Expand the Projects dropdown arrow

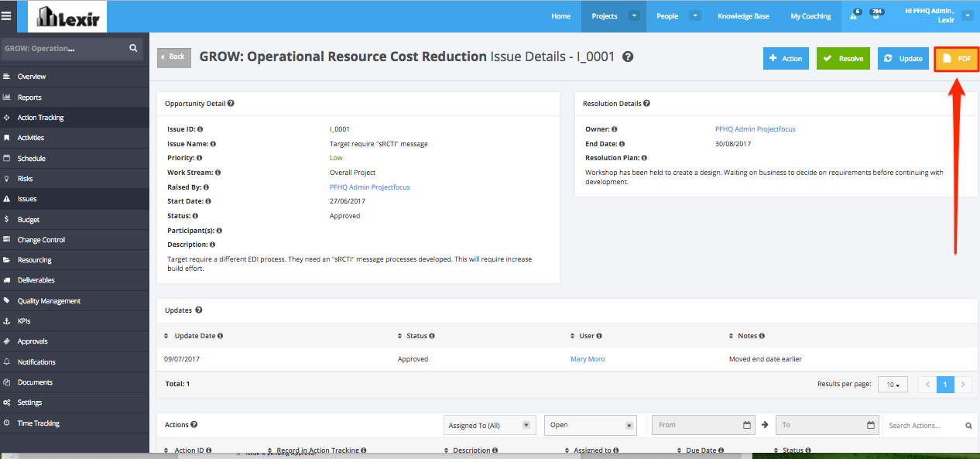point(635,15)
